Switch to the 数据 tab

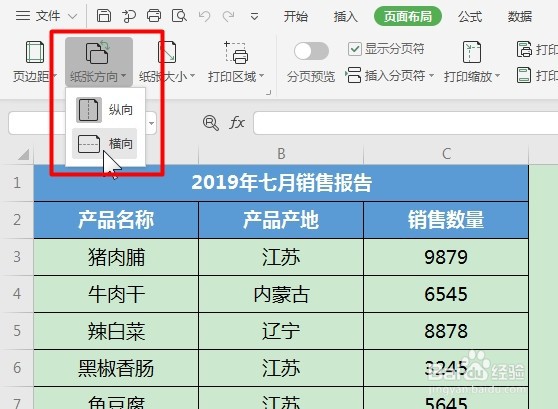pyautogui.click(x=520, y=16)
